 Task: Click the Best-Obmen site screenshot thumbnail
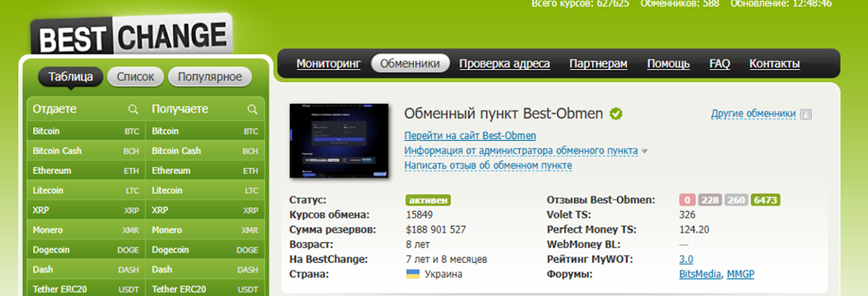[x=339, y=141]
